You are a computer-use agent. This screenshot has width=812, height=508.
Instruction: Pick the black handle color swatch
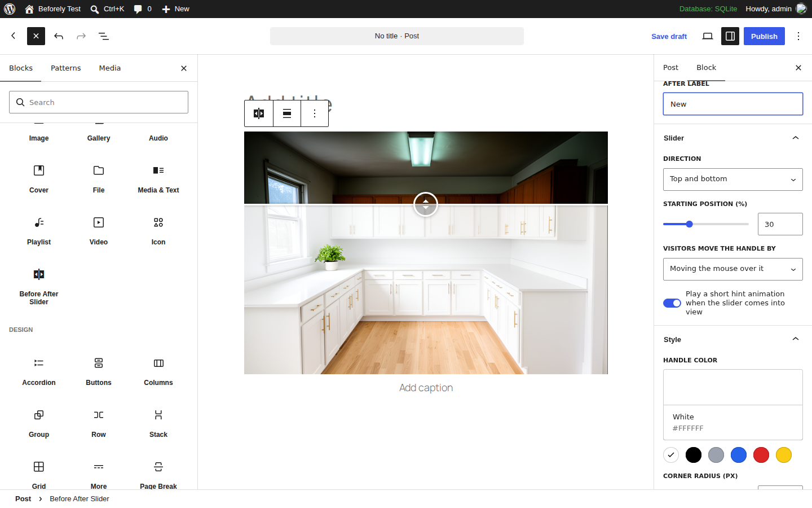694,455
